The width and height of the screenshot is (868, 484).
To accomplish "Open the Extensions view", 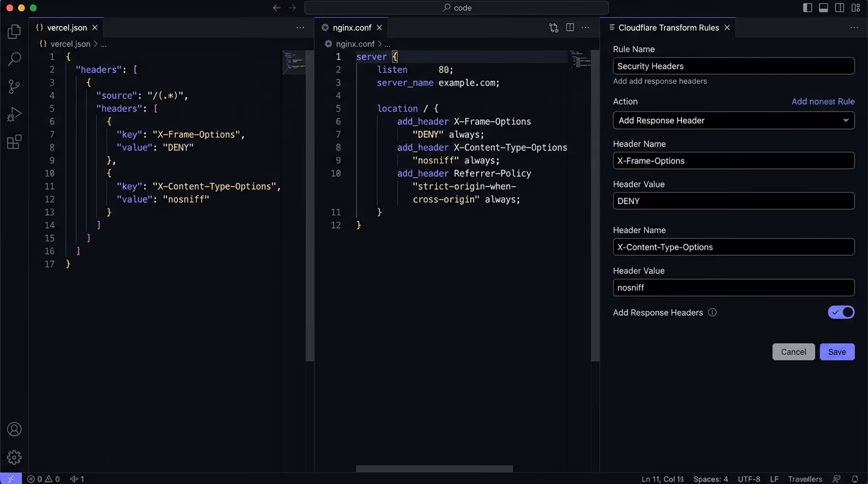I will click(14, 142).
